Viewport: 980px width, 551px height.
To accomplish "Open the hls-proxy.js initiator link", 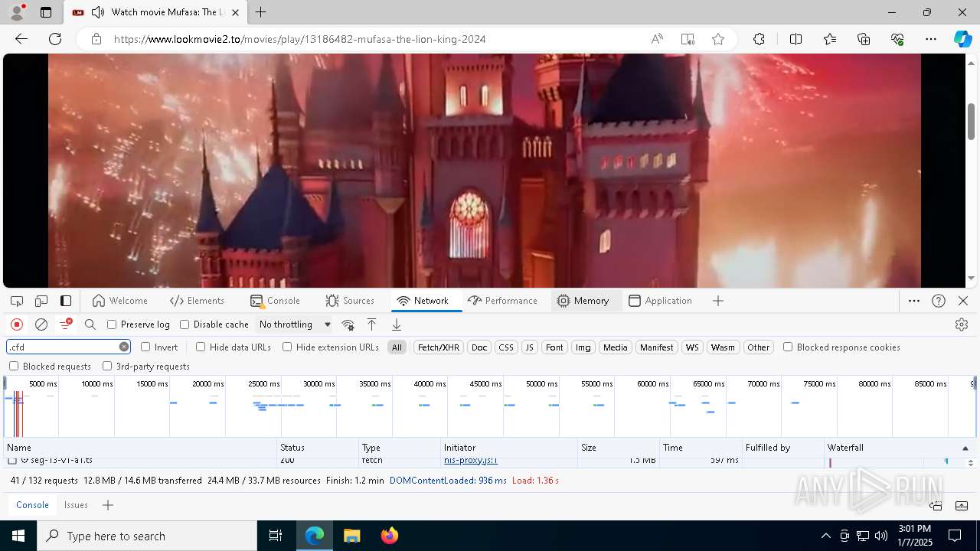I will [471, 460].
